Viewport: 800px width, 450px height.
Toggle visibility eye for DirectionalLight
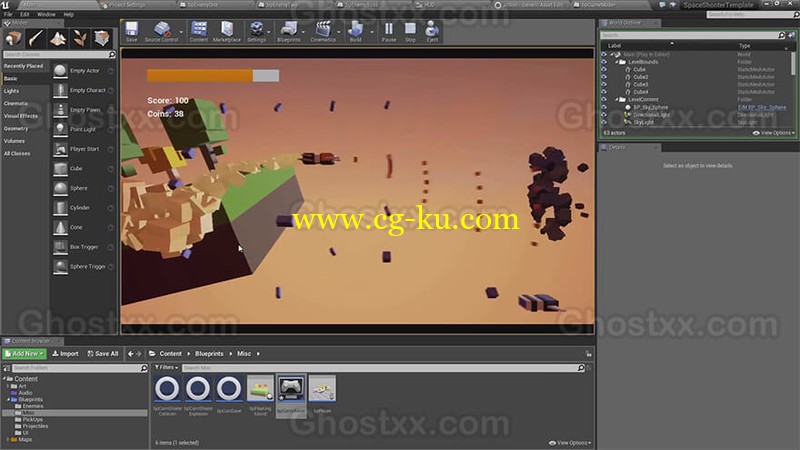(604, 115)
